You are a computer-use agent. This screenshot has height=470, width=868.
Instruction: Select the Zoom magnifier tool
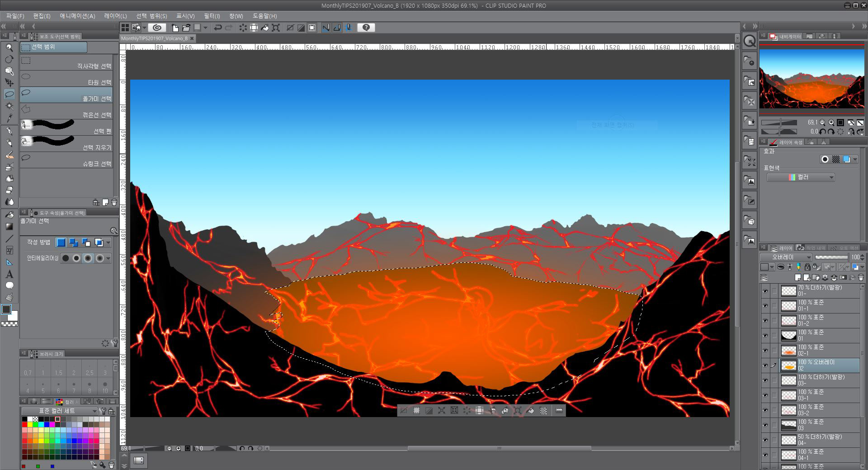click(x=9, y=47)
